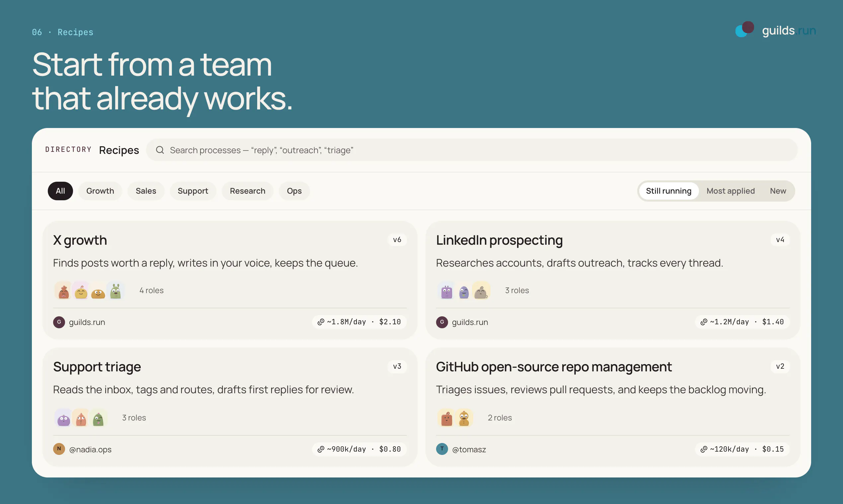Click the red agent avatar in X growth
This screenshot has height=504, width=843.
click(63, 290)
